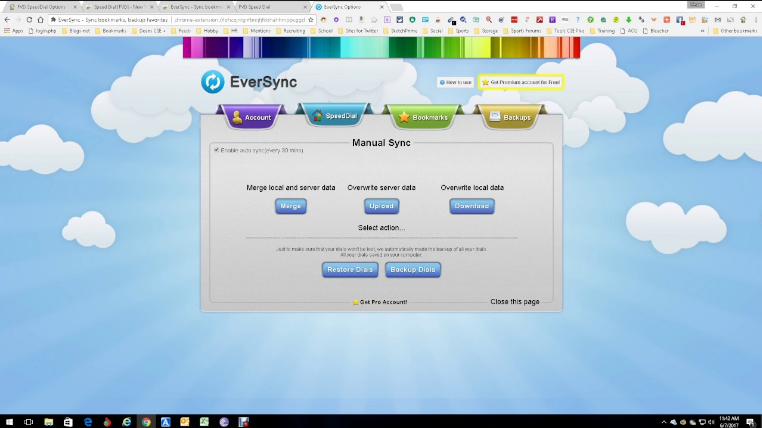The image size is (762, 428).
Task: Open the Social bookmark folder
Action: click(433, 31)
